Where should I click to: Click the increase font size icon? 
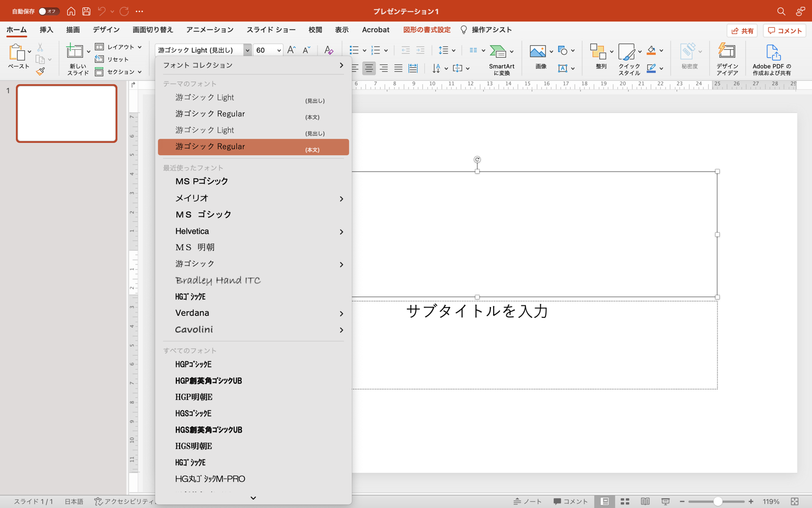coord(291,50)
